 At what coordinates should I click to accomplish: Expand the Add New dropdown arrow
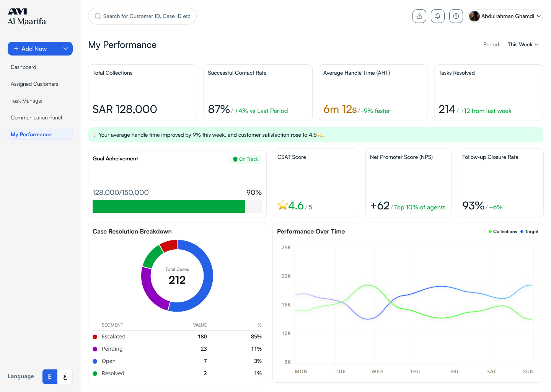coord(66,49)
